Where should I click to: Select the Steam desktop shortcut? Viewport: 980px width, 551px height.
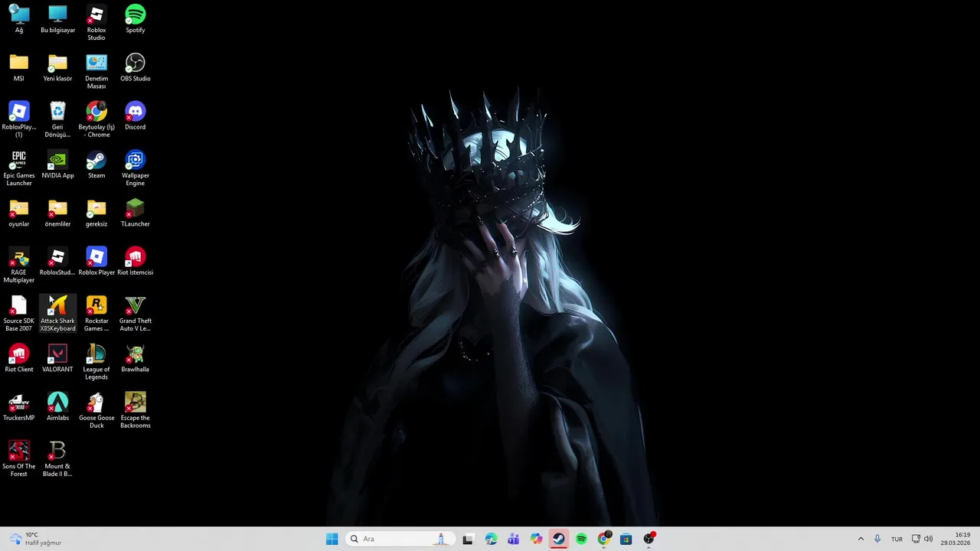[96, 165]
